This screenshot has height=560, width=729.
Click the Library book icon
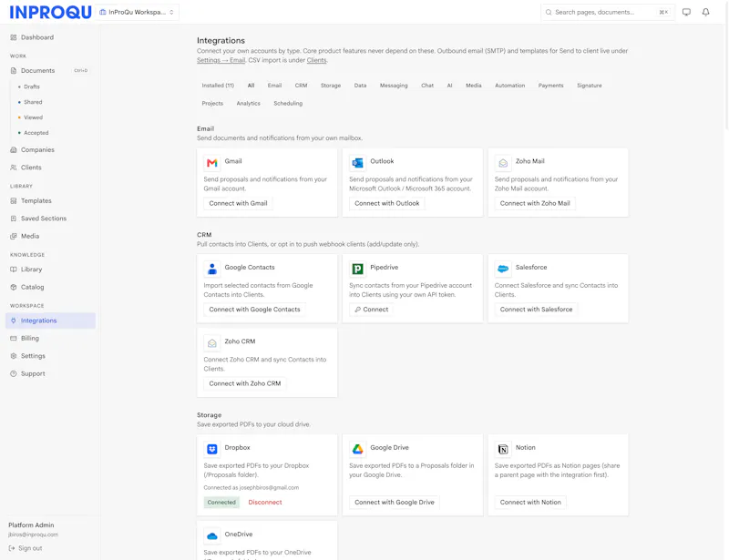click(x=14, y=270)
